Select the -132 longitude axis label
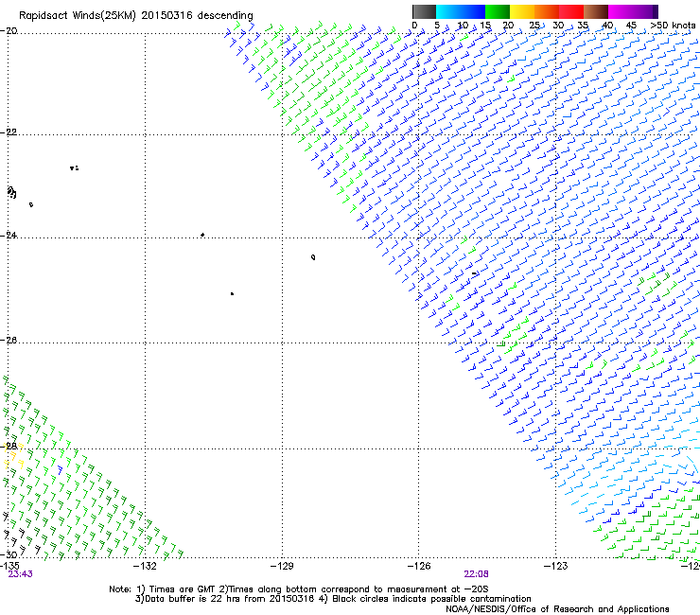This screenshot has width=700, height=615. coord(145,566)
